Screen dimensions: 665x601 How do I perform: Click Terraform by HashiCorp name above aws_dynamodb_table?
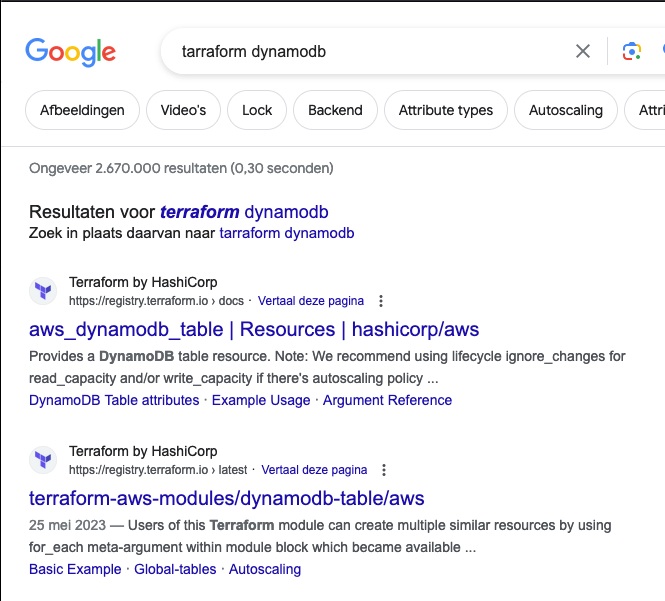point(143,282)
